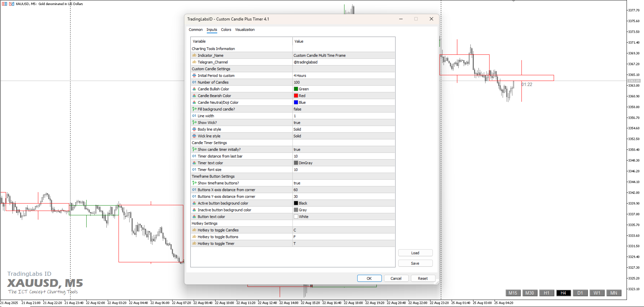Click the Red Candle Bearish Color swatch
The width and height of the screenshot is (644, 307).
click(296, 96)
